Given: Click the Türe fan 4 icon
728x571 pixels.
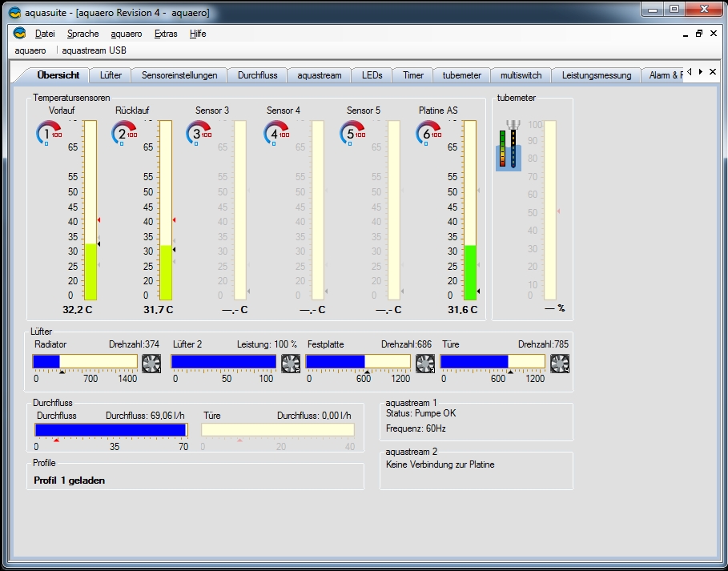Looking at the screenshot, I should coord(560,364).
